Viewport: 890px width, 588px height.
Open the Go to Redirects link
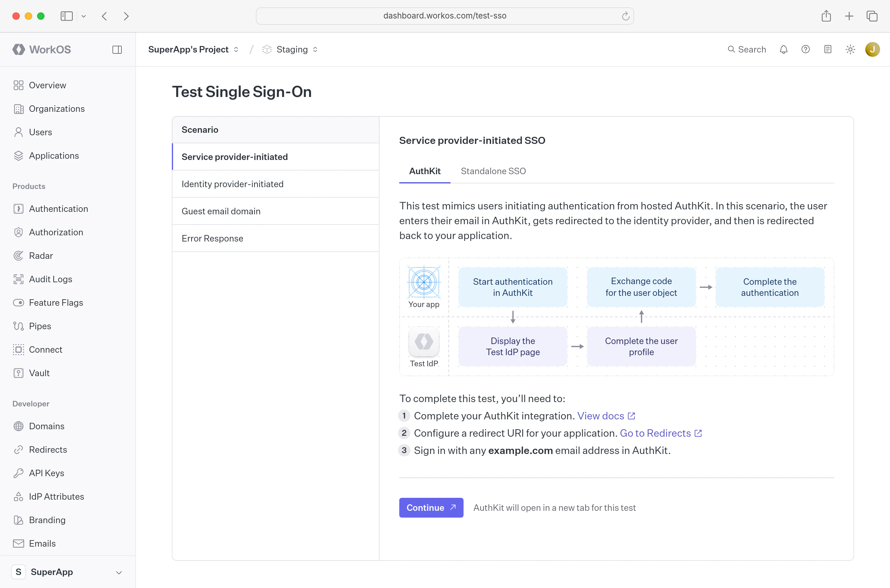pyautogui.click(x=661, y=433)
